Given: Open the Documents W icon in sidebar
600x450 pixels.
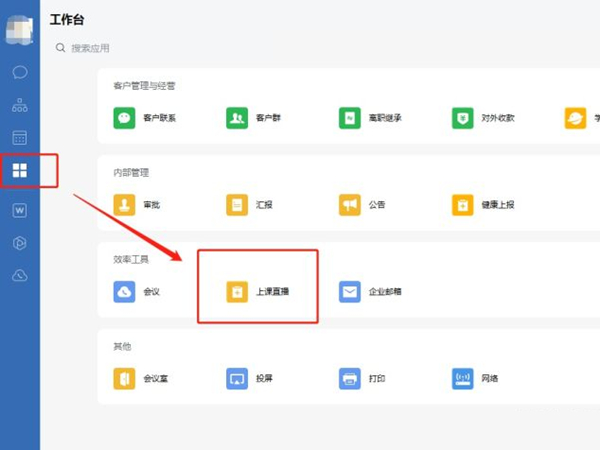Looking at the screenshot, I should point(19,210).
